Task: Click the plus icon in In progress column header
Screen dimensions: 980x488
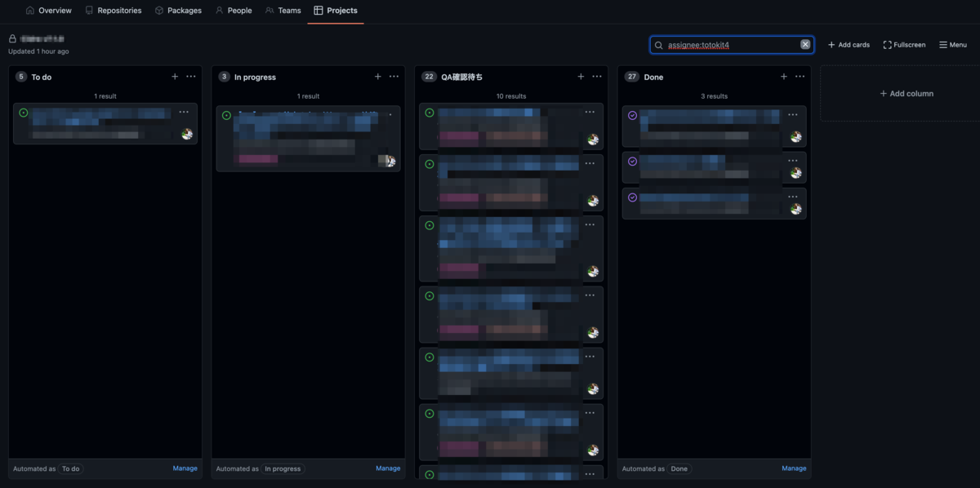Action: pyautogui.click(x=378, y=77)
